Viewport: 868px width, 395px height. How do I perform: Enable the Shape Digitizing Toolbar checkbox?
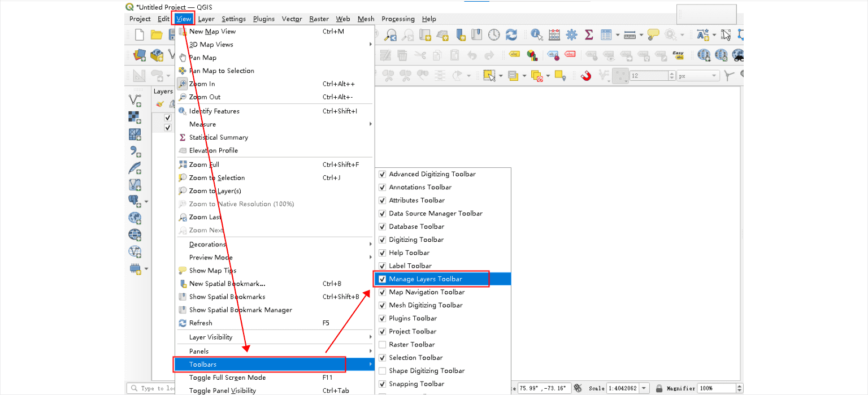(383, 371)
